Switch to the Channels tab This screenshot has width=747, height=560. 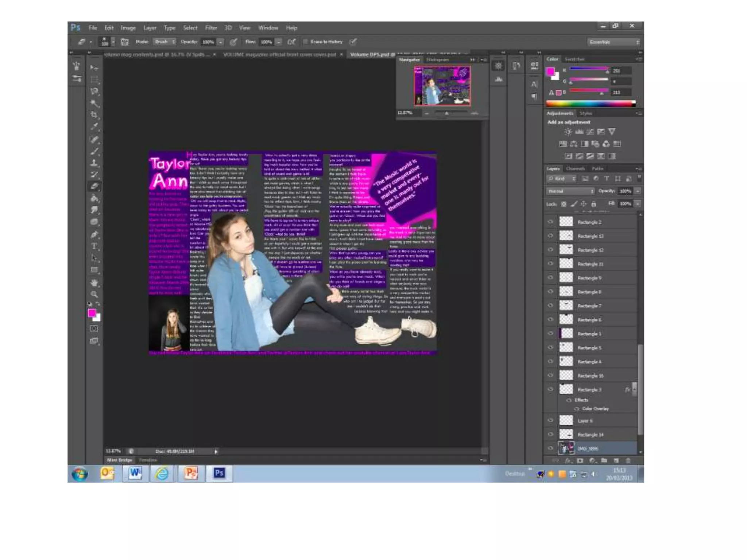pyautogui.click(x=575, y=168)
